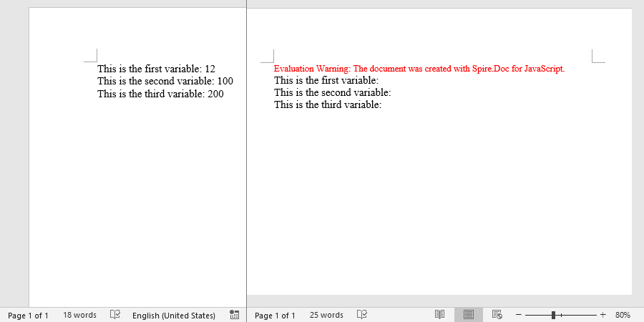Image resolution: width=644 pixels, height=322 pixels.
Task: Click the line 'This is the second variable: 100'
Action: tap(165, 81)
